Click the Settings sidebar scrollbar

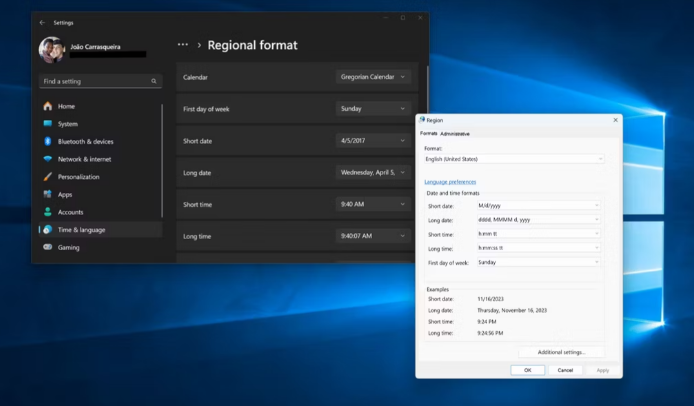click(162, 161)
